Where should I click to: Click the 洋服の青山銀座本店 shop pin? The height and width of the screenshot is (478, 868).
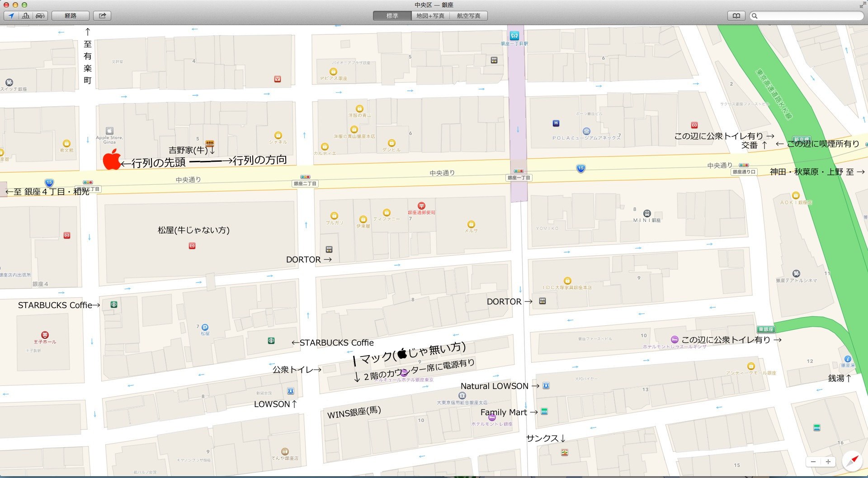pos(354,130)
